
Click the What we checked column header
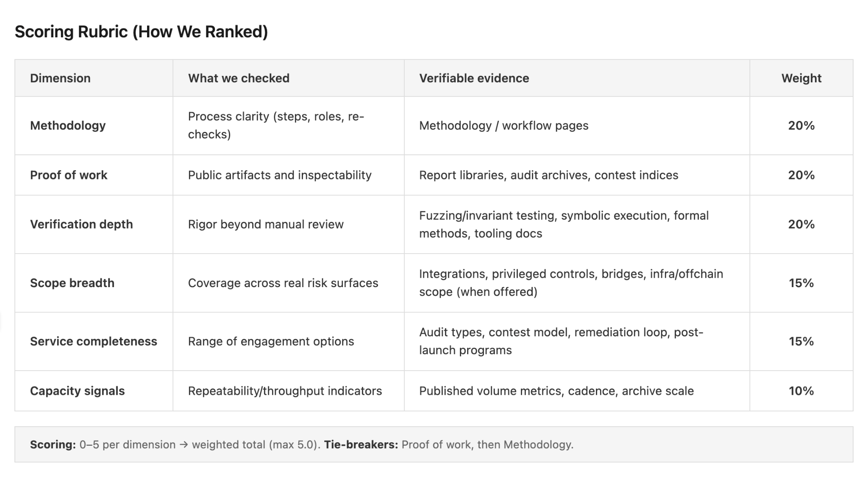239,78
